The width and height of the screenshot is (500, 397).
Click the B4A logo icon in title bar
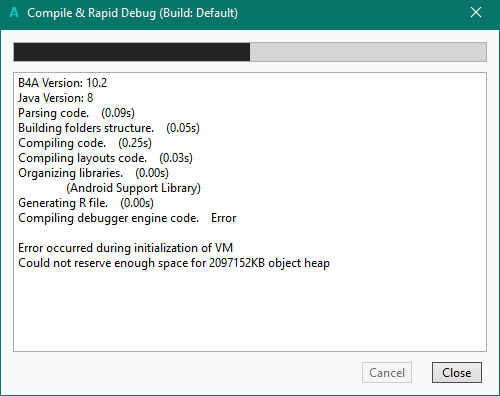pos(14,13)
